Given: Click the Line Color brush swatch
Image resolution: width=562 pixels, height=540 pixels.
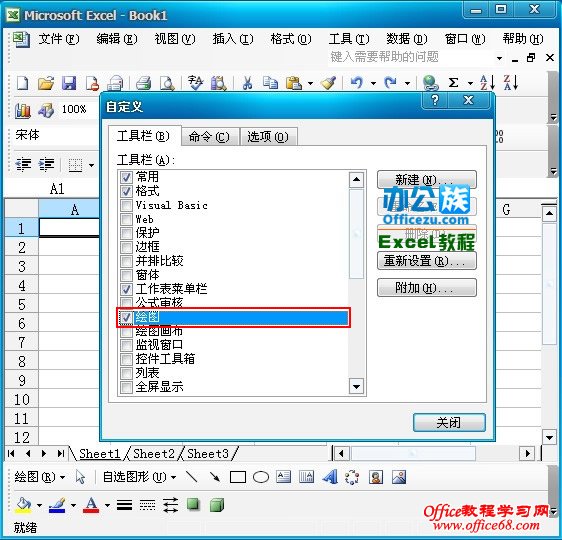Looking at the screenshot, I should click(57, 505).
